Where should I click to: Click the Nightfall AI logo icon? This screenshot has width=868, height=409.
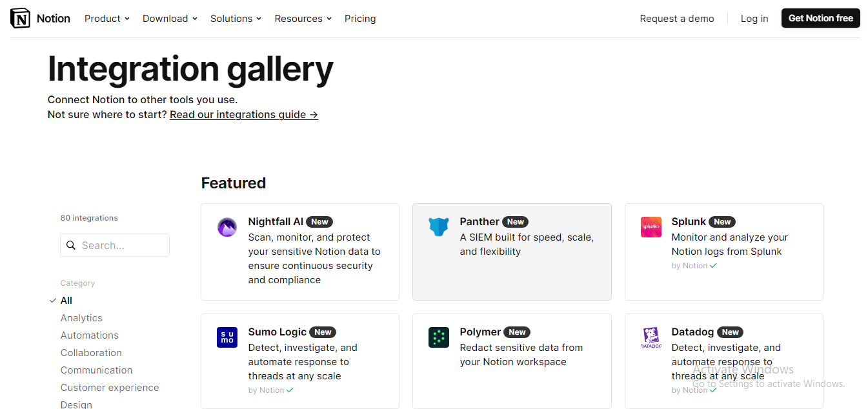tap(227, 227)
